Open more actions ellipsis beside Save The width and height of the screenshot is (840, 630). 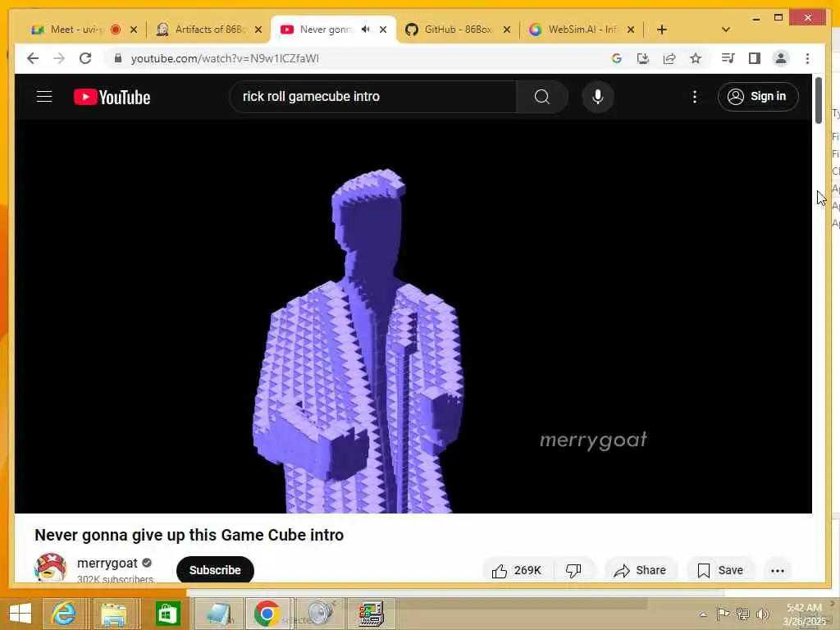(778, 571)
